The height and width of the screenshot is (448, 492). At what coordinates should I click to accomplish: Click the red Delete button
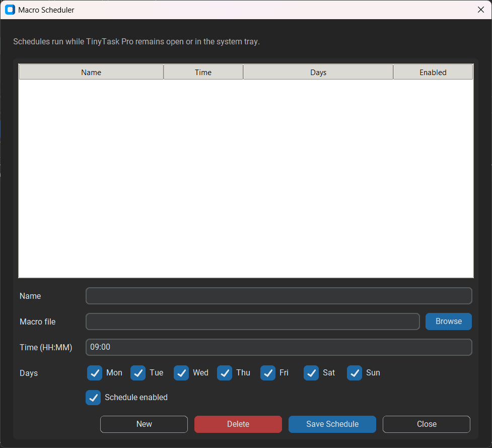238,424
